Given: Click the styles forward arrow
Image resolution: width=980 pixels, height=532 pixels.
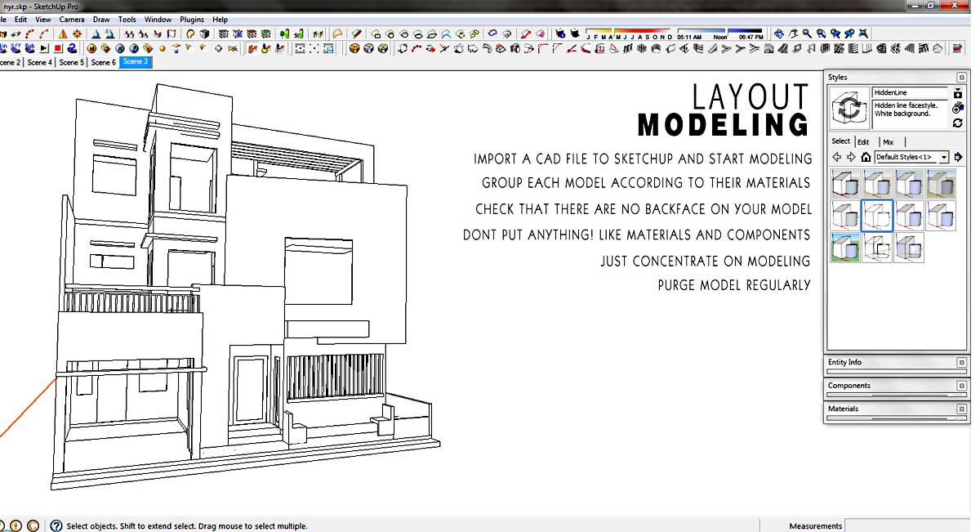Looking at the screenshot, I should coord(851,157).
